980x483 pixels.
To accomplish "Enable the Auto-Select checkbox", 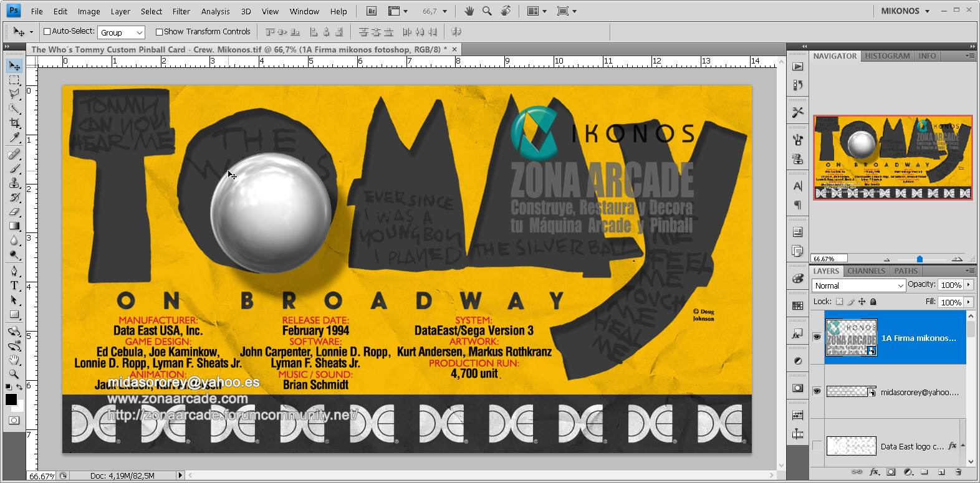I will 47,32.
